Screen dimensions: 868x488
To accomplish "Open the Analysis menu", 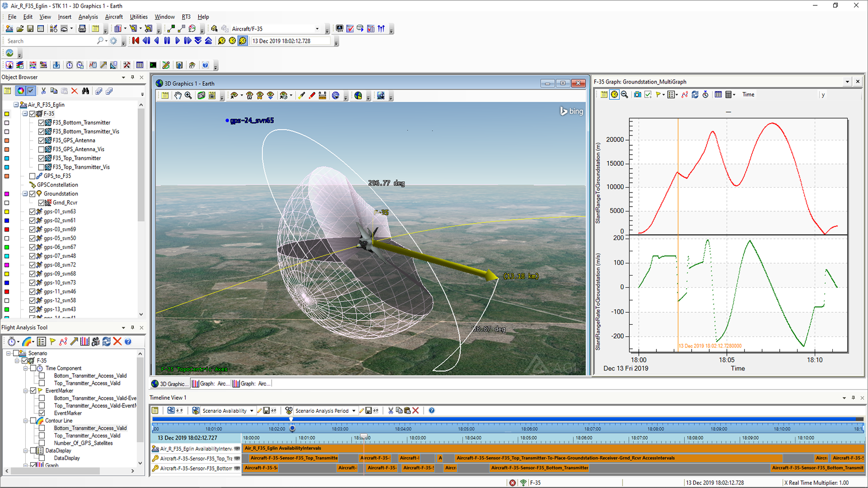I will pos(88,17).
